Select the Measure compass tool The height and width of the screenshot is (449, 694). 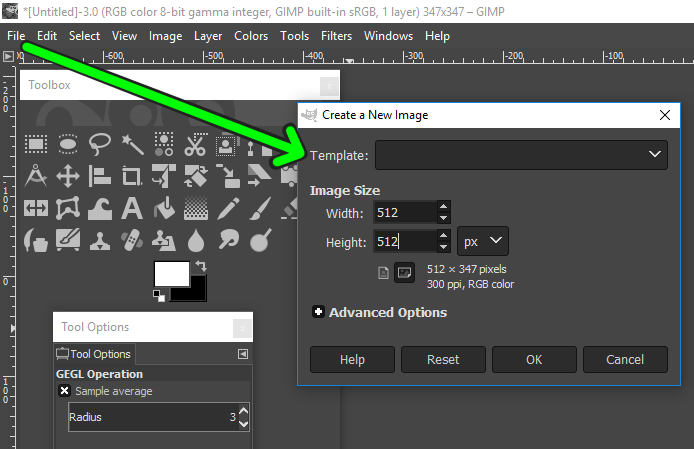(36, 176)
